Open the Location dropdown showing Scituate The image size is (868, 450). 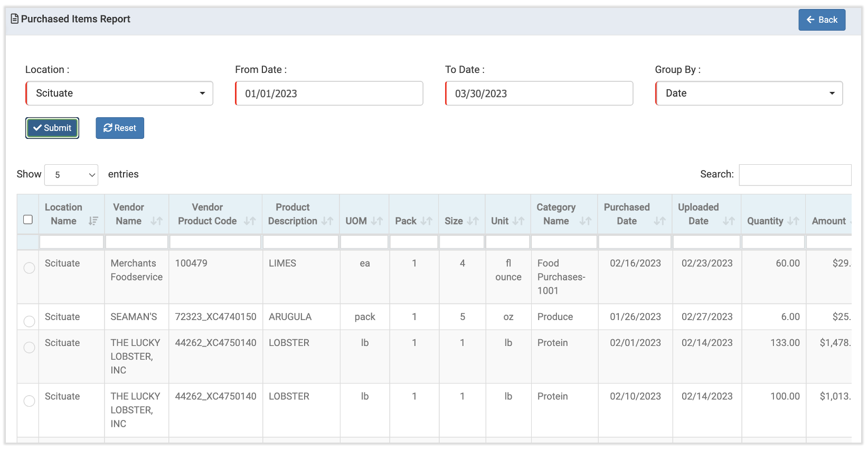pos(119,93)
